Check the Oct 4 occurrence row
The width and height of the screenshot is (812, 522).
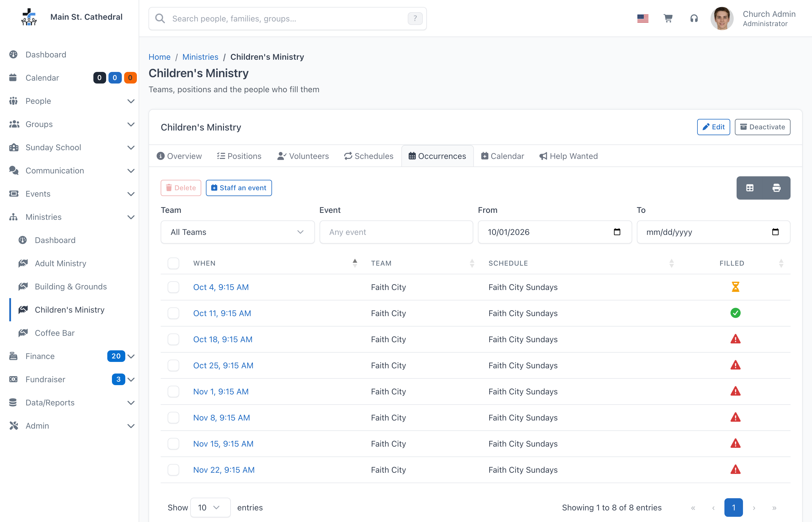click(x=173, y=287)
